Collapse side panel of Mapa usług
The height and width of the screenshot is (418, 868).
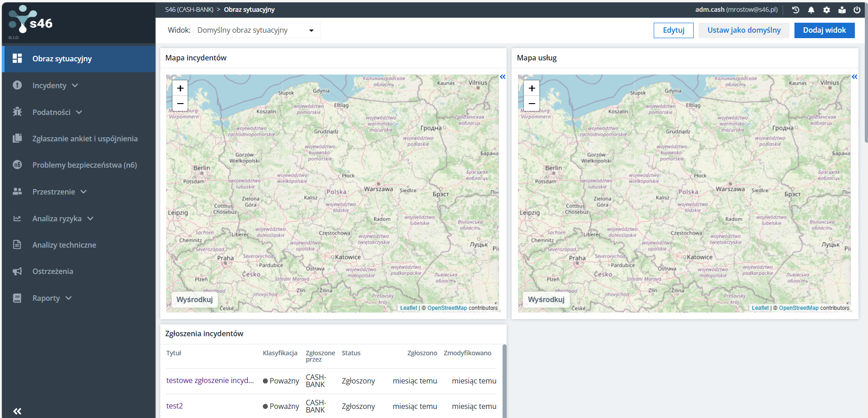point(854,77)
